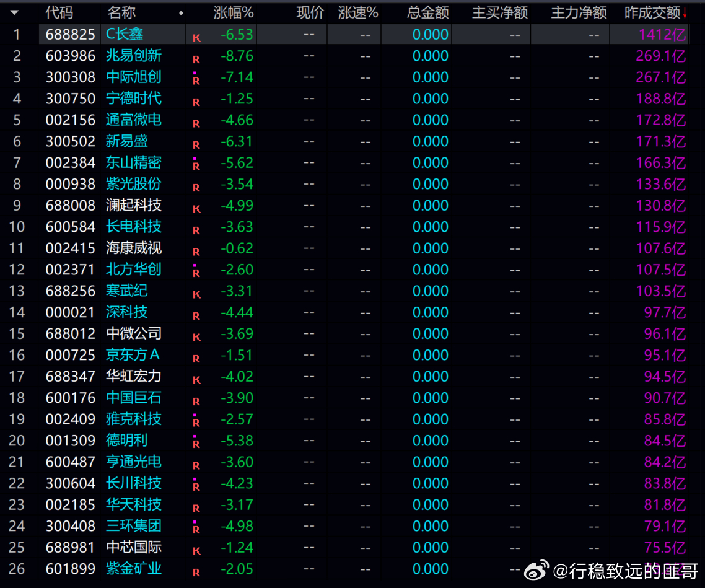Sort by the 主买净额 column header
This screenshot has height=588, width=705.
pos(500,12)
